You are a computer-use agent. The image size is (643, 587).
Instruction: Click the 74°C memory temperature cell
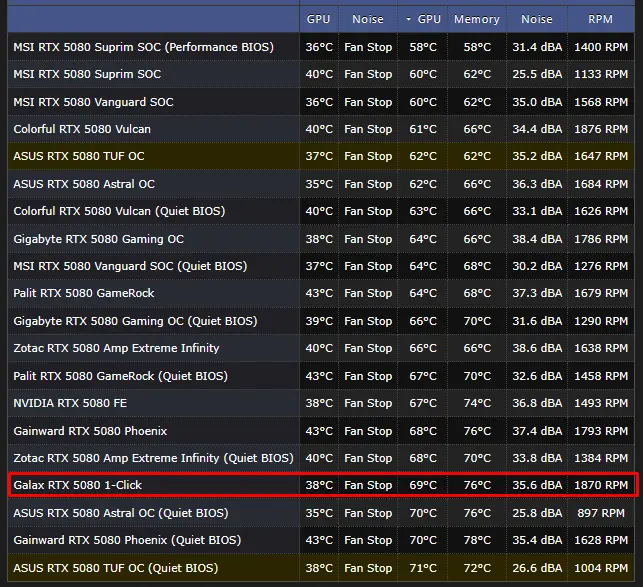pyautogui.click(x=477, y=403)
